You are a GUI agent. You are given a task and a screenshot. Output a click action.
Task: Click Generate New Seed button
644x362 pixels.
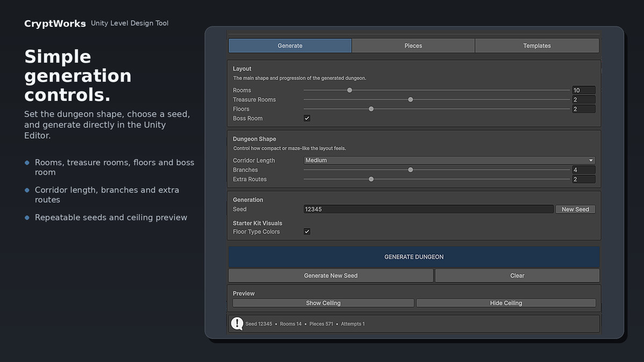pyautogui.click(x=331, y=276)
